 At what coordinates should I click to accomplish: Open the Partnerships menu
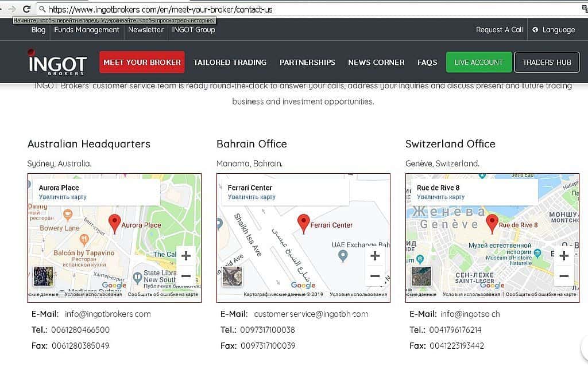coord(307,63)
